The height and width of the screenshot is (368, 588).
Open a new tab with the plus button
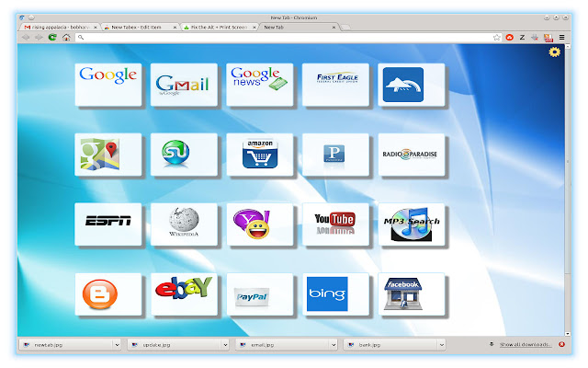(345, 27)
